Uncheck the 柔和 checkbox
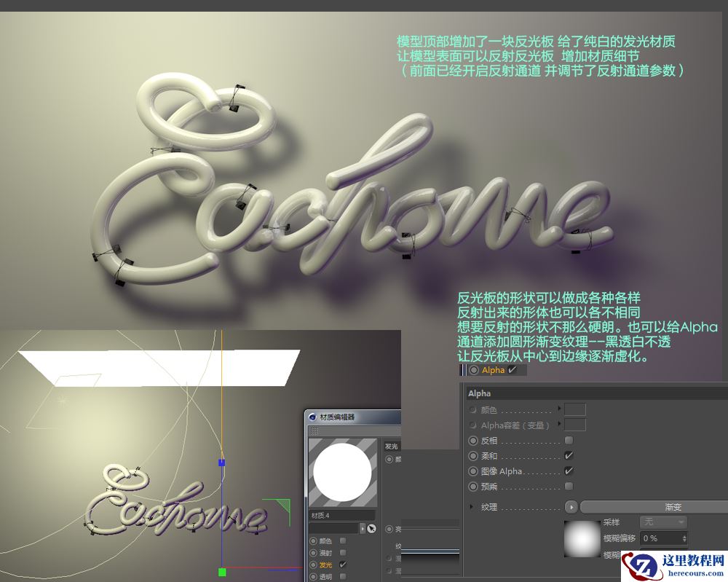Viewport: 728px width, 582px height. coord(569,456)
